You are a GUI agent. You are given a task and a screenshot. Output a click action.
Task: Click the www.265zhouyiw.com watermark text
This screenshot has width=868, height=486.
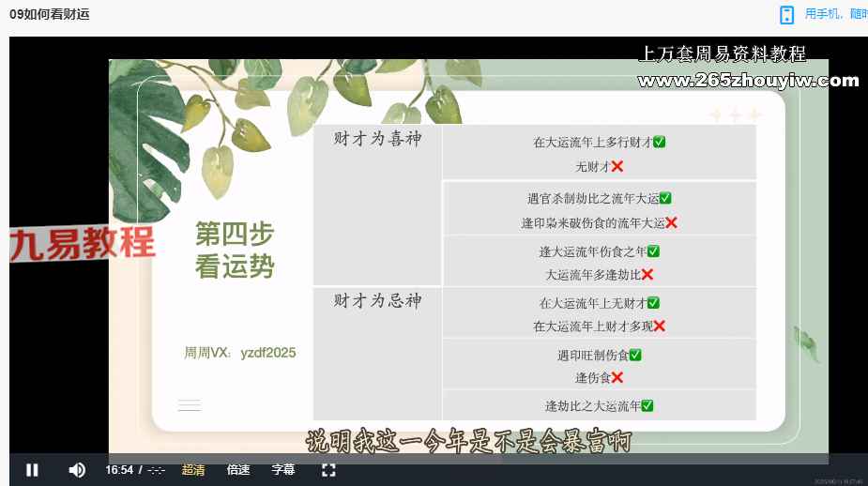coord(748,81)
